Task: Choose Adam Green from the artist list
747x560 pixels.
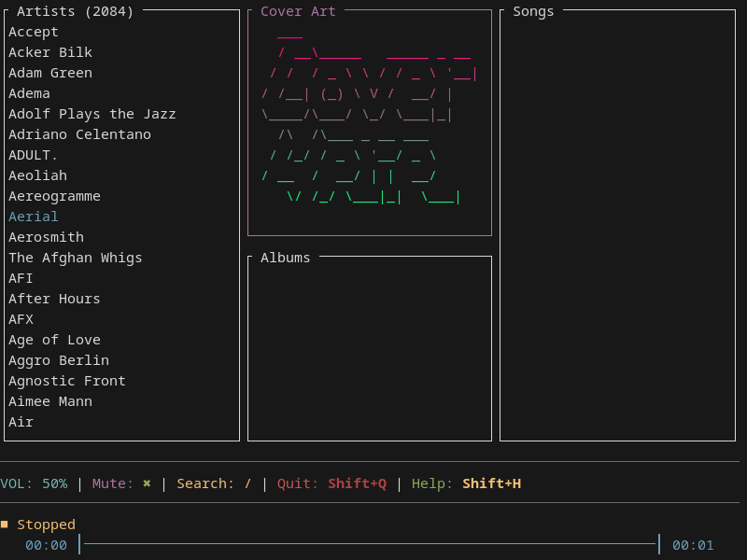Action: pos(50,73)
